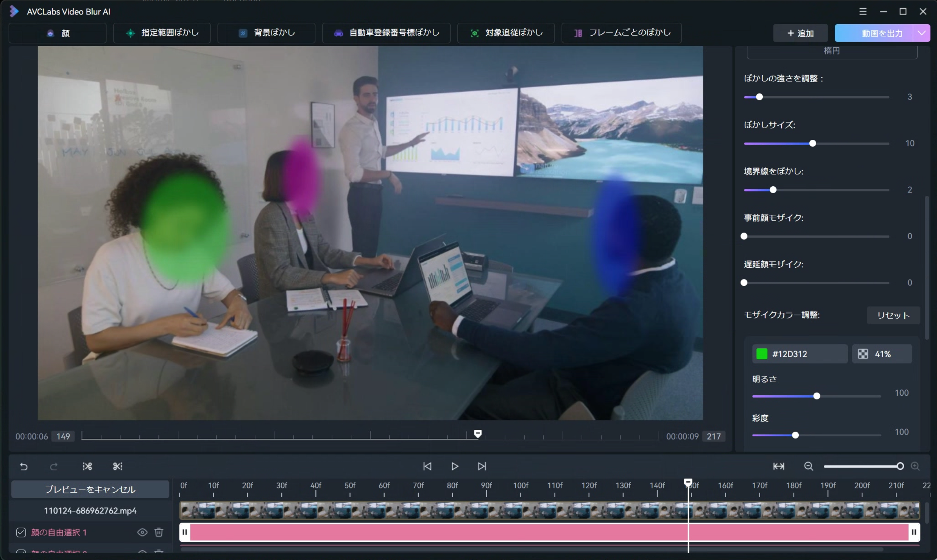Open the hamburger main menu
This screenshot has height=560, width=937.
click(x=863, y=11)
